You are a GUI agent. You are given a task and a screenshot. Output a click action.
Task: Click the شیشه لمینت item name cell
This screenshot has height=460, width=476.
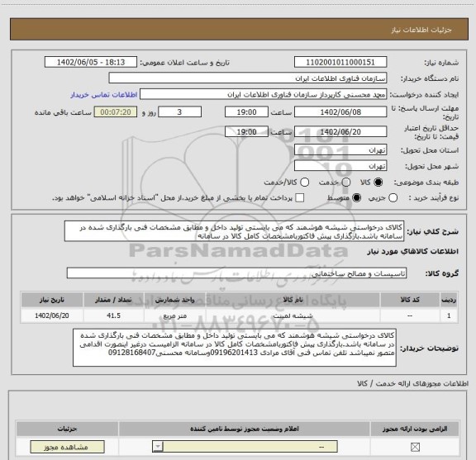coord(293,315)
